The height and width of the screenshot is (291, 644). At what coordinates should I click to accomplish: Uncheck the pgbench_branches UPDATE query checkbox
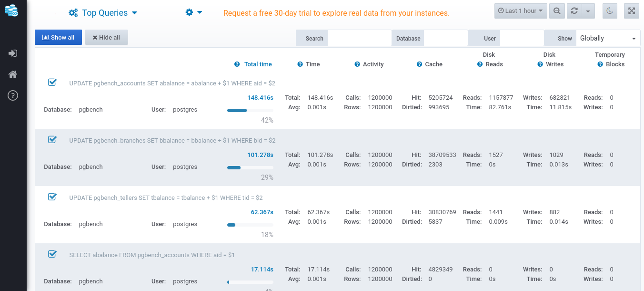pyautogui.click(x=52, y=139)
